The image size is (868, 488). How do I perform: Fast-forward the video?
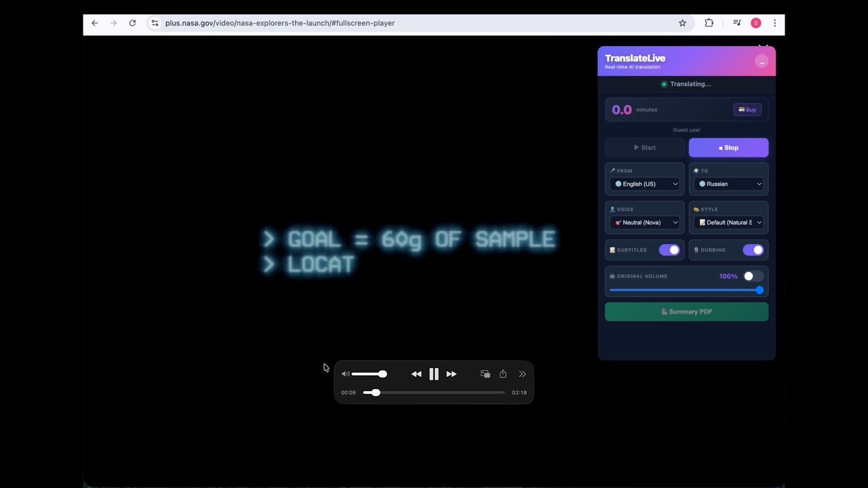(x=452, y=374)
